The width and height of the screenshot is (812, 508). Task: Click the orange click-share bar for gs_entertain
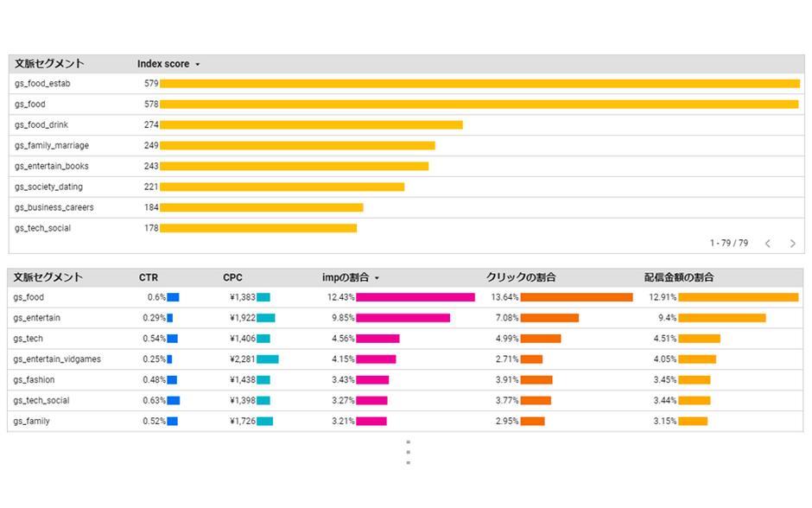point(549,318)
